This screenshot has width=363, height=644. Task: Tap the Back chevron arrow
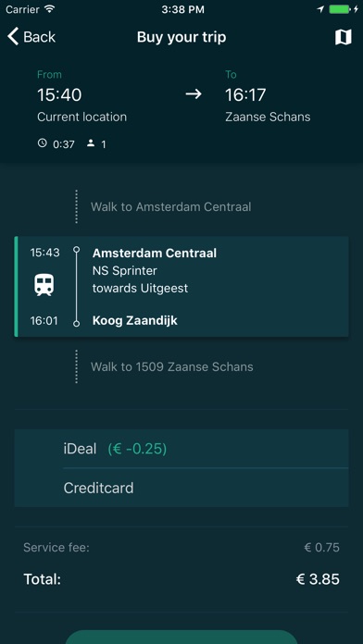(x=13, y=37)
